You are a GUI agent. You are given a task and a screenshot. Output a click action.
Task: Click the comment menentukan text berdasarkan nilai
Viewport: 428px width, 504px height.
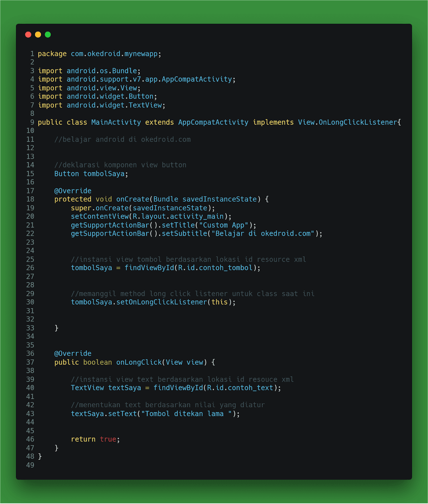[168, 405]
